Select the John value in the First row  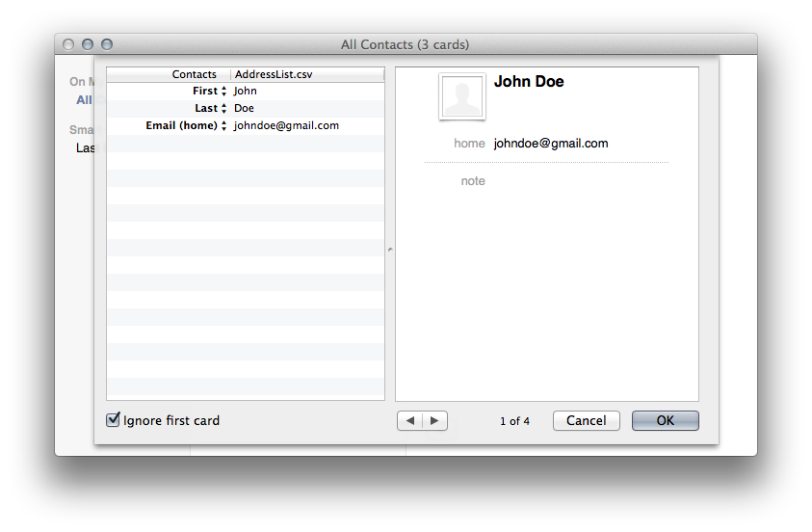point(245,92)
